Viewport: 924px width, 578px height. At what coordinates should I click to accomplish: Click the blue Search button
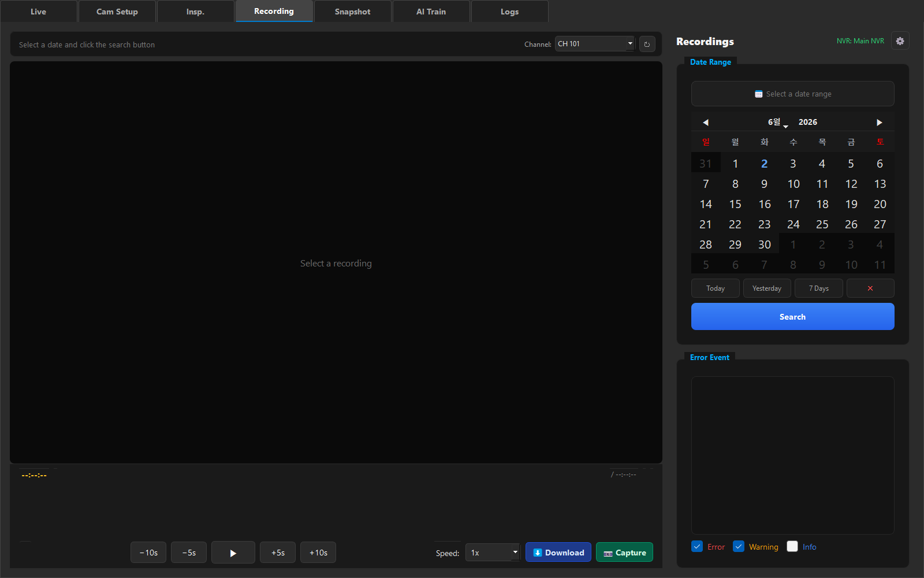(792, 317)
